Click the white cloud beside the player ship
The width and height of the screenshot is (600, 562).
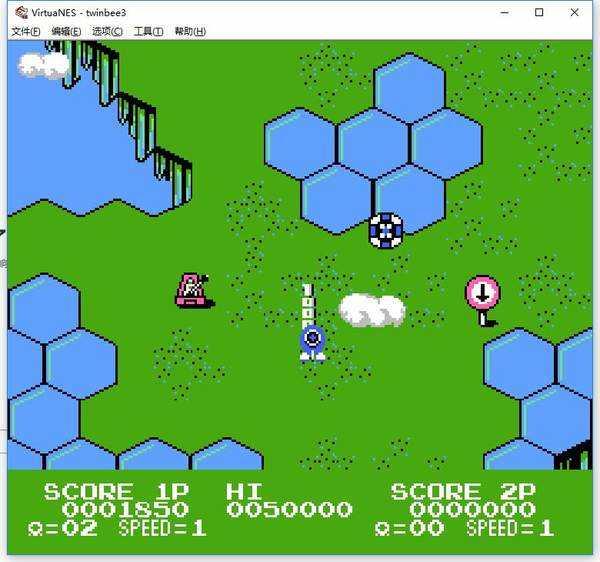(x=371, y=310)
